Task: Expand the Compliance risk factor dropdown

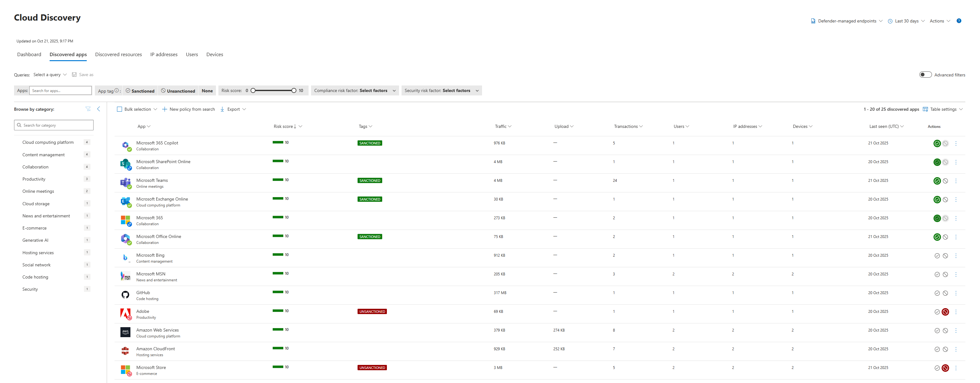Action: point(354,91)
